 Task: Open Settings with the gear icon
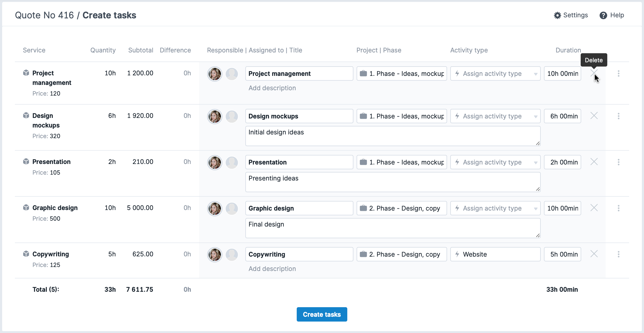click(x=571, y=15)
